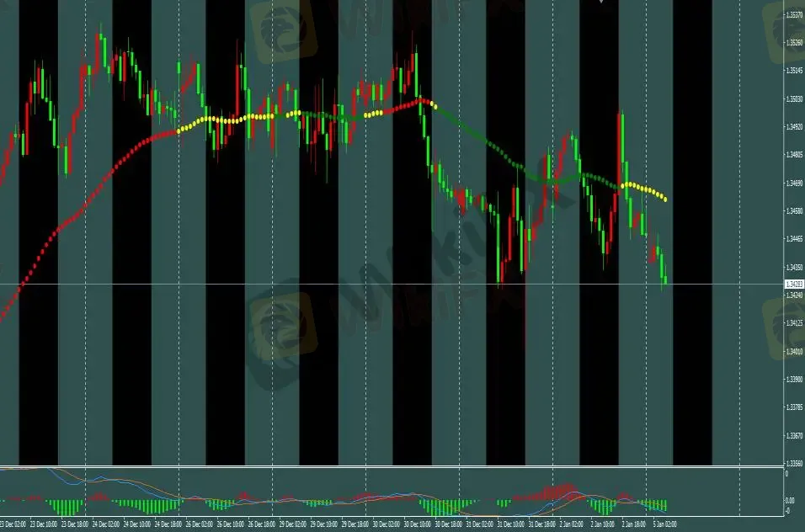The height and width of the screenshot is (532, 805).
Task: Click the last yellow moving average dot
Action: click(x=666, y=200)
